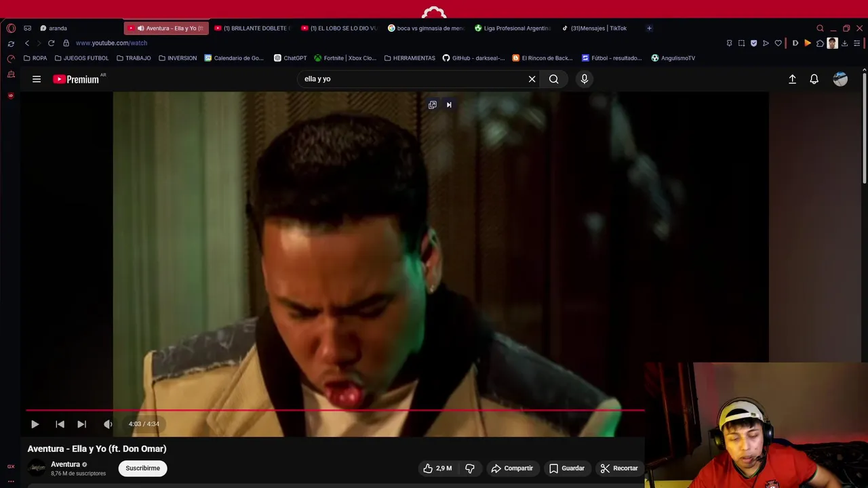The height and width of the screenshot is (488, 868).
Task: Add page to bookmarks with heart icon
Action: [x=778, y=43]
